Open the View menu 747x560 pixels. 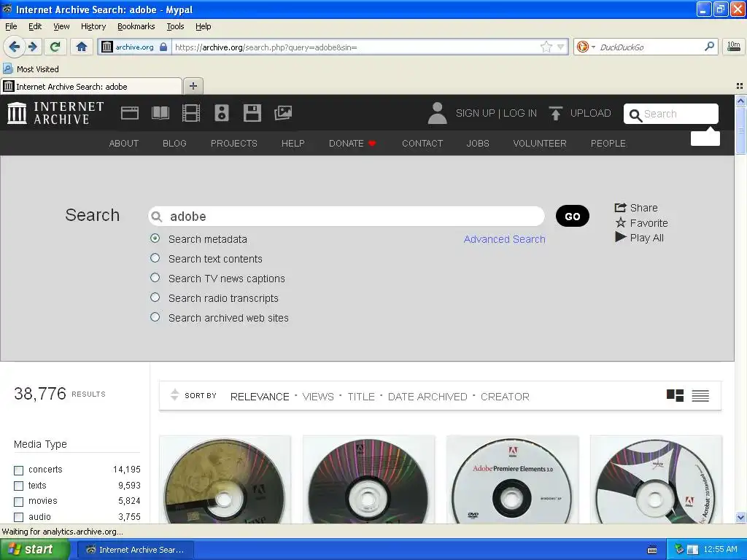61,26
